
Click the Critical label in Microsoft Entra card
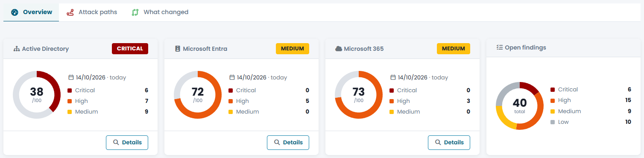click(246, 91)
